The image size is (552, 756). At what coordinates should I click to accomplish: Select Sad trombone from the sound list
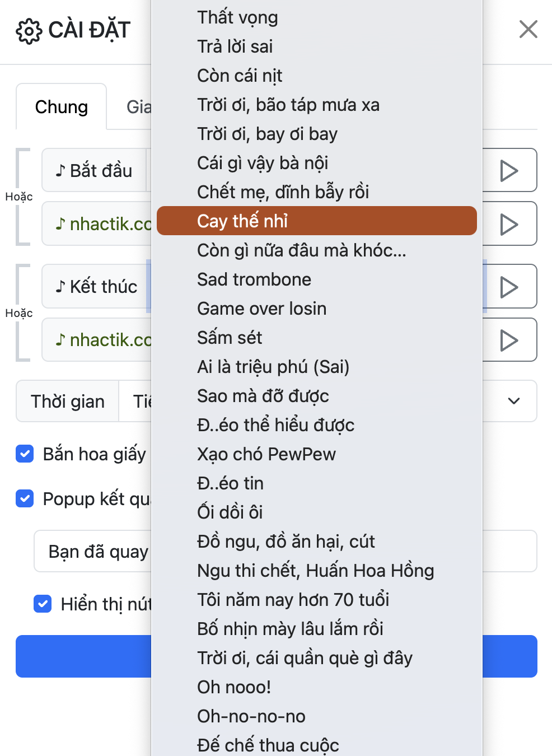point(254,279)
